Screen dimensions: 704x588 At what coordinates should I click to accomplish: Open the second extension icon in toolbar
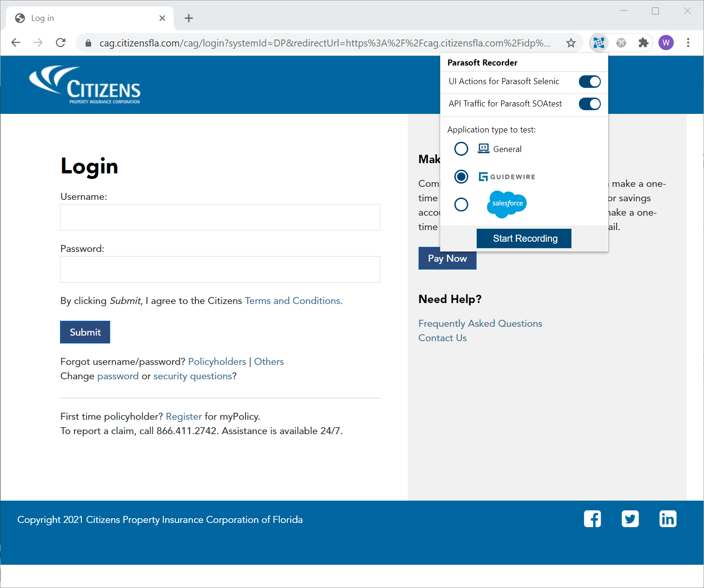pyautogui.click(x=621, y=43)
